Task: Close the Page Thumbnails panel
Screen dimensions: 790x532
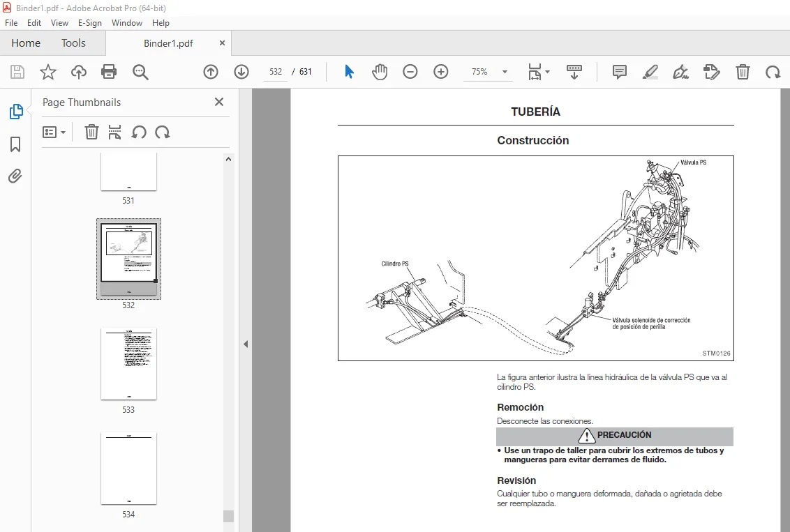Action: point(219,102)
